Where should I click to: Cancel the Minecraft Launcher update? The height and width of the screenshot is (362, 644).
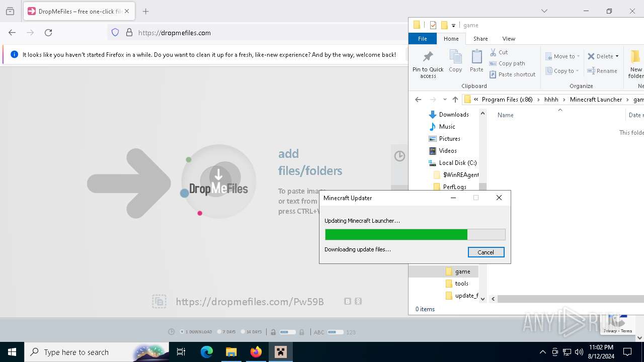click(x=486, y=252)
